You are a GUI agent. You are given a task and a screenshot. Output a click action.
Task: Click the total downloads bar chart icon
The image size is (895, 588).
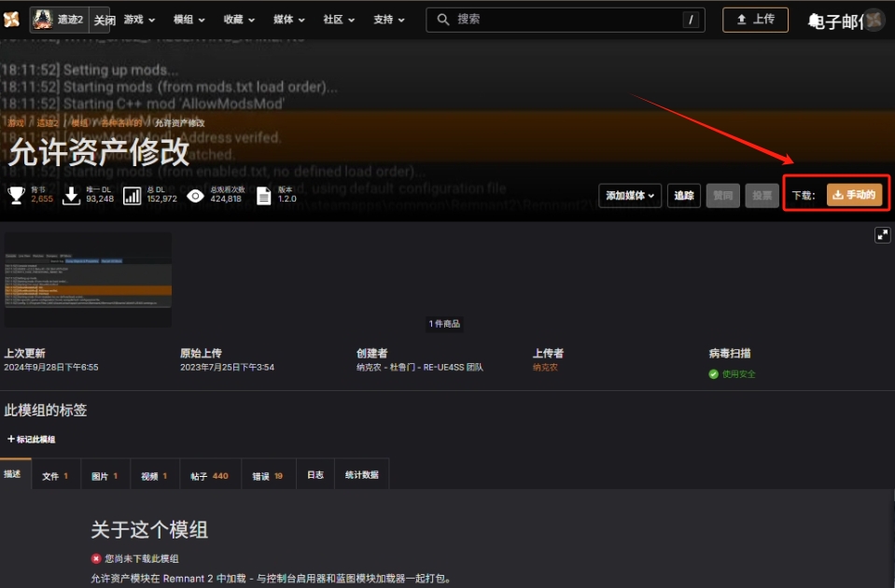pyautogui.click(x=132, y=196)
